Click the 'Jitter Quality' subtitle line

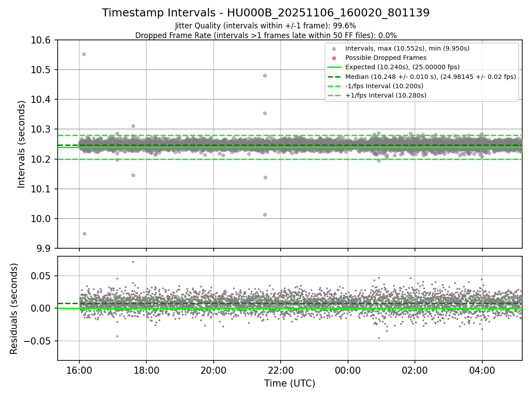(x=266, y=26)
